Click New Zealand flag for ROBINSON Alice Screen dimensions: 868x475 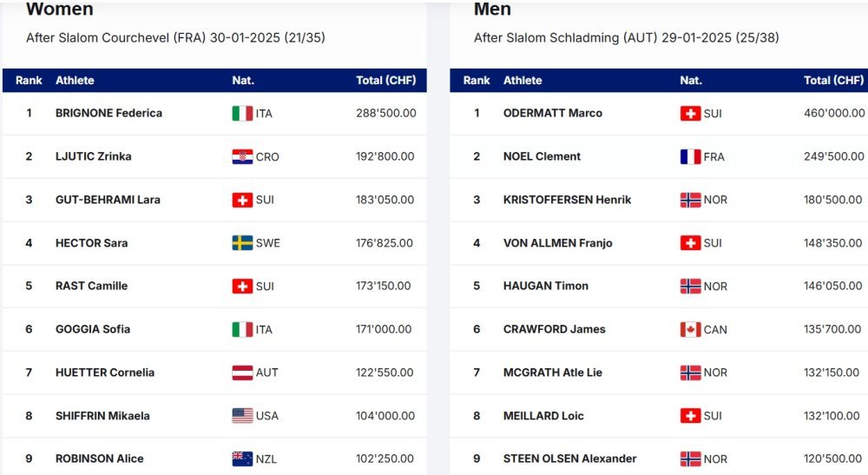pyautogui.click(x=242, y=459)
